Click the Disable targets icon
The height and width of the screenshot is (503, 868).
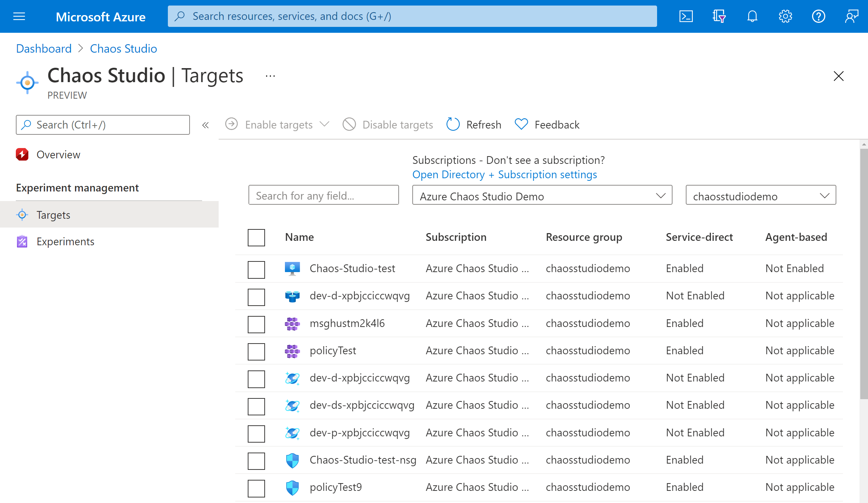[x=348, y=124]
